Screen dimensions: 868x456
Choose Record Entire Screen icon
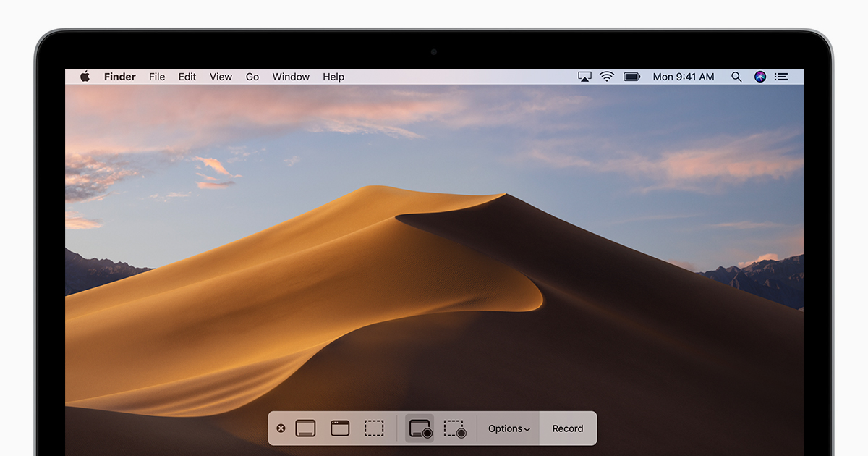(420, 428)
